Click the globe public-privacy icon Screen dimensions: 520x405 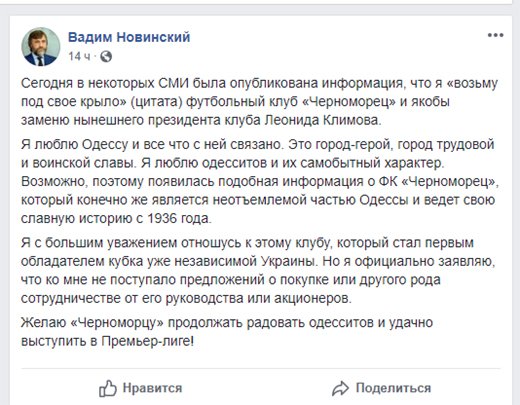[106, 56]
